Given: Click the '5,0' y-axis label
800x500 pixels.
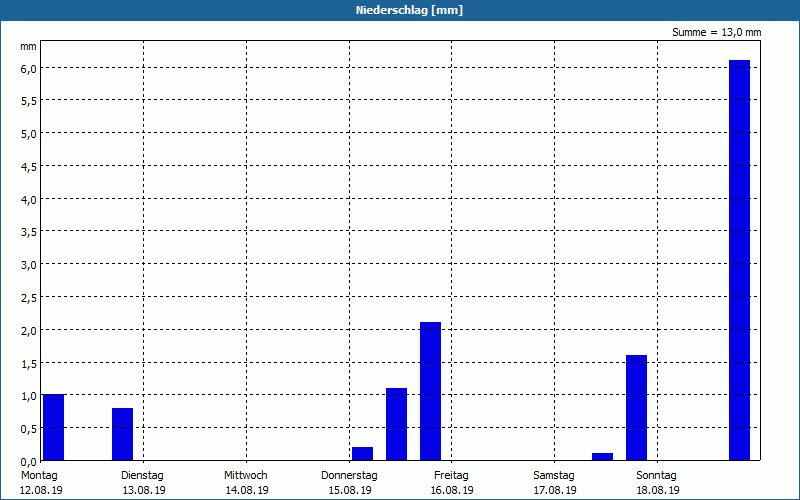Looking at the screenshot, I should [29, 134].
